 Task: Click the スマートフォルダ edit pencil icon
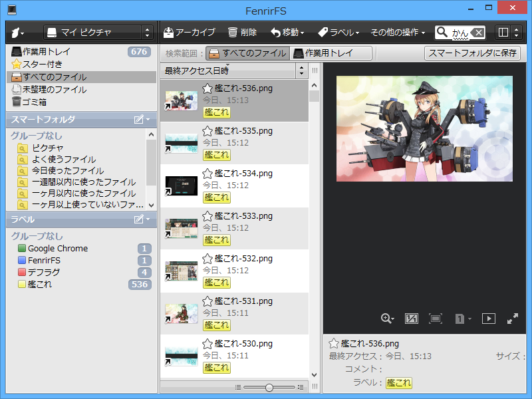(138, 120)
